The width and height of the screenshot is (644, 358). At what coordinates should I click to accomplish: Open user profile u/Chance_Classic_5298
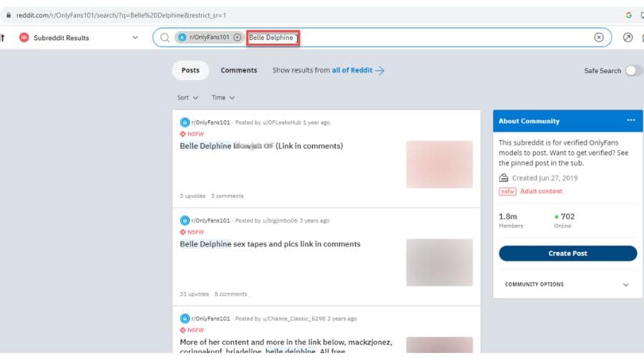tap(293, 319)
